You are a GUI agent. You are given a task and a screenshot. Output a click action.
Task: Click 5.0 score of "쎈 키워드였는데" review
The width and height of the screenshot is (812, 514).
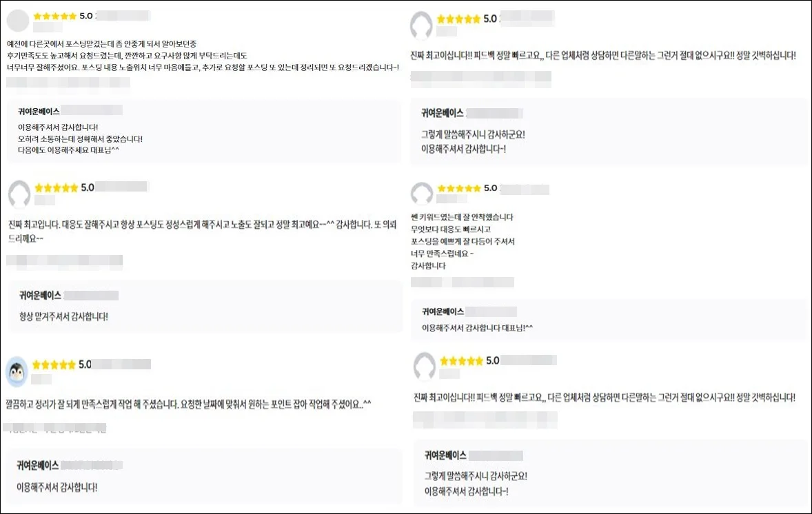pos(490,188)
